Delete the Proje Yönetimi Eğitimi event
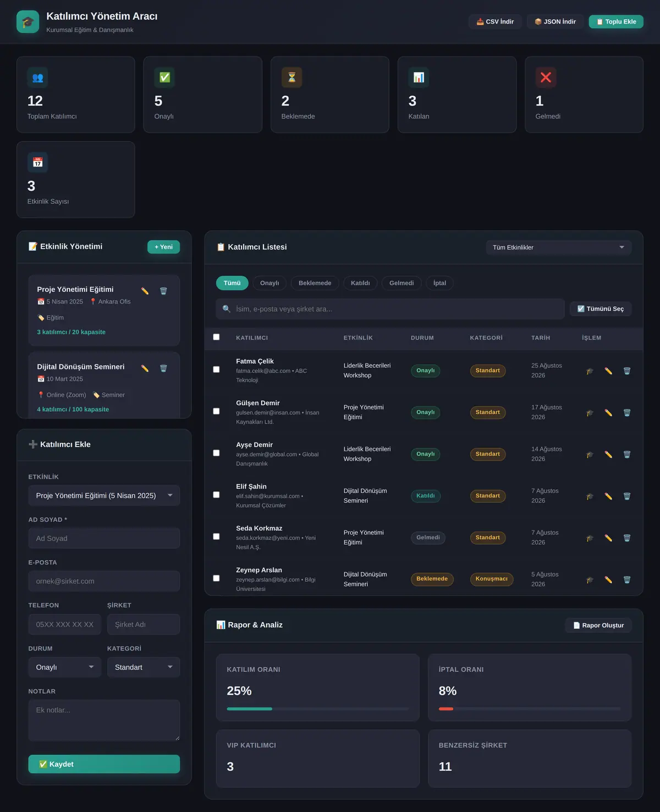660x812 pixels. tap(163, 291)
